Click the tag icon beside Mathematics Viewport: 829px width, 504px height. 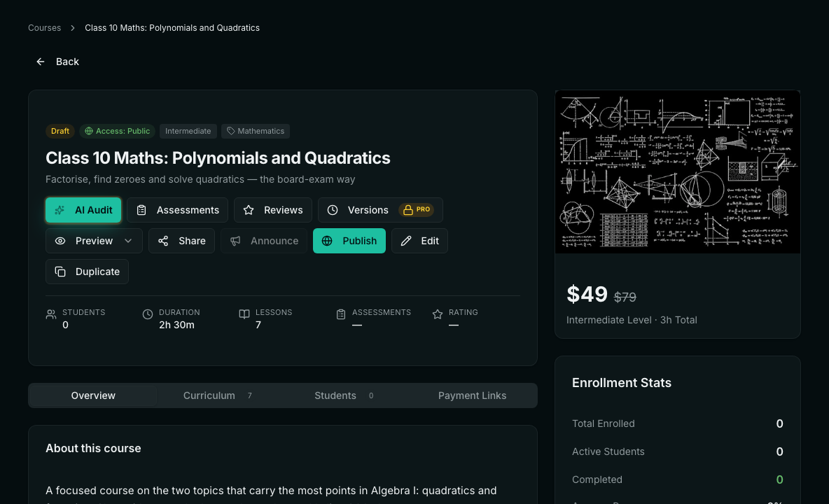(x=231, y=131)
